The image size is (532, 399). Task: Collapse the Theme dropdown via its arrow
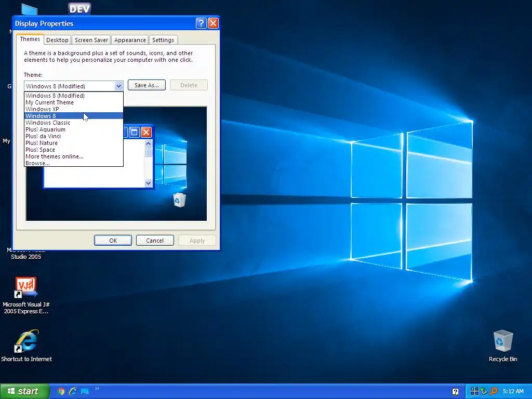[x=118, y=86]
